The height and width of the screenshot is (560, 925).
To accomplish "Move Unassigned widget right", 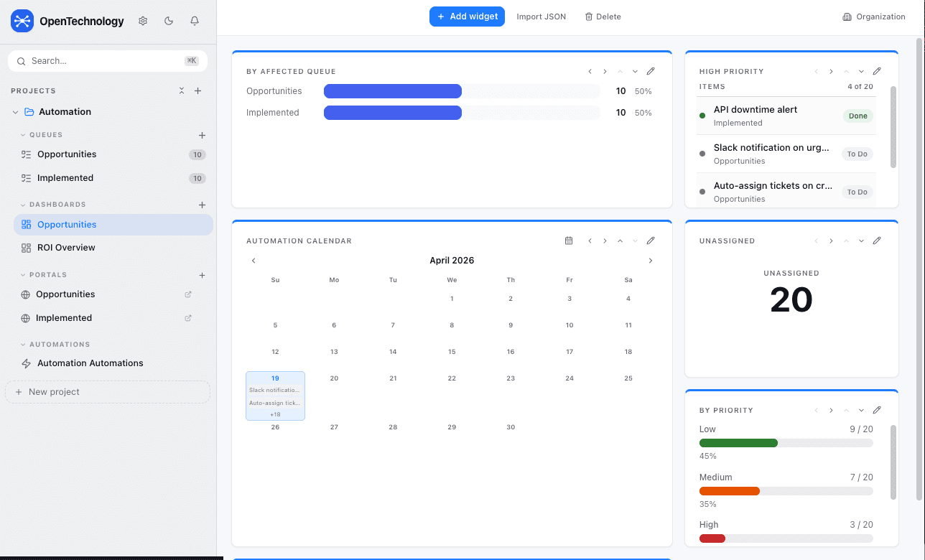I will (831, 241).
